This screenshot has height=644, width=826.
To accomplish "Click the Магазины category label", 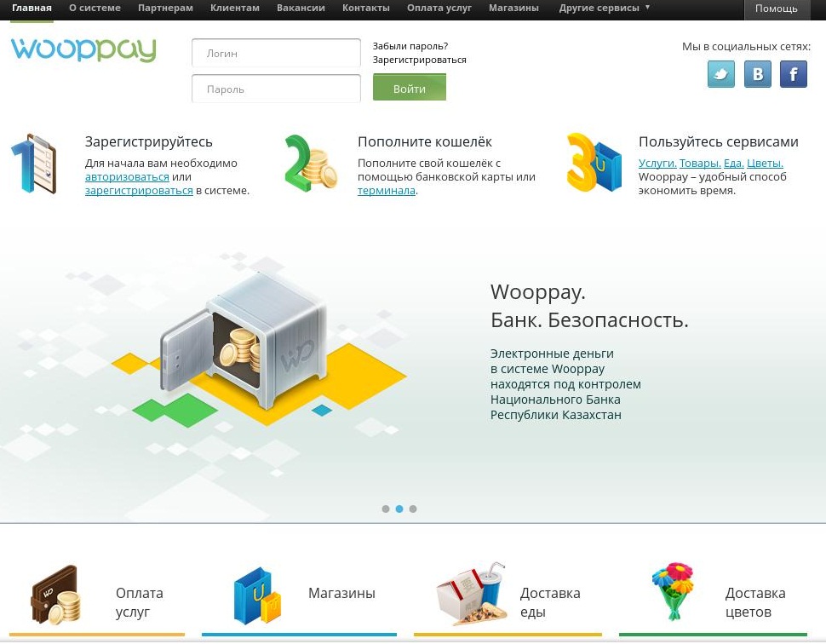I will point(341,594).
